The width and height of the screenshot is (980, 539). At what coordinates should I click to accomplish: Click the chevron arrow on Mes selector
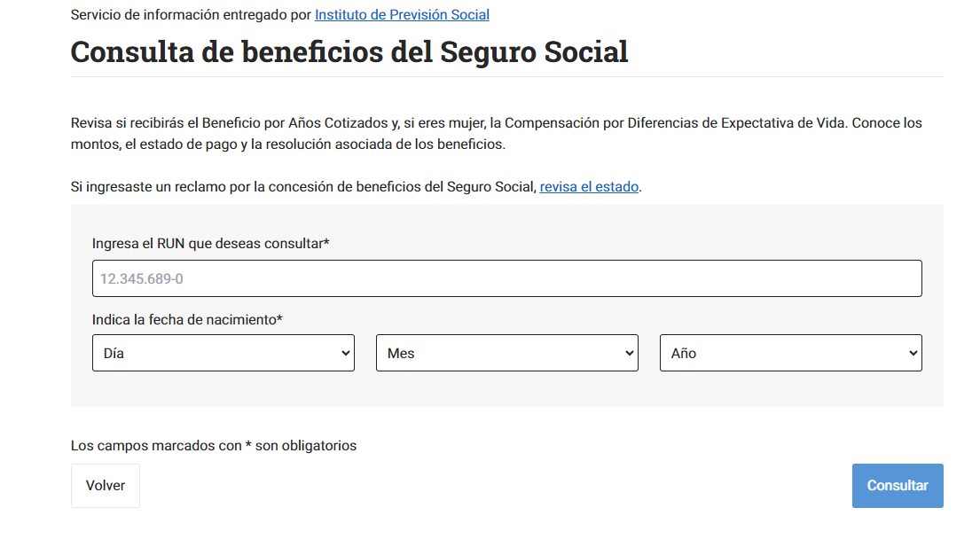630,353
